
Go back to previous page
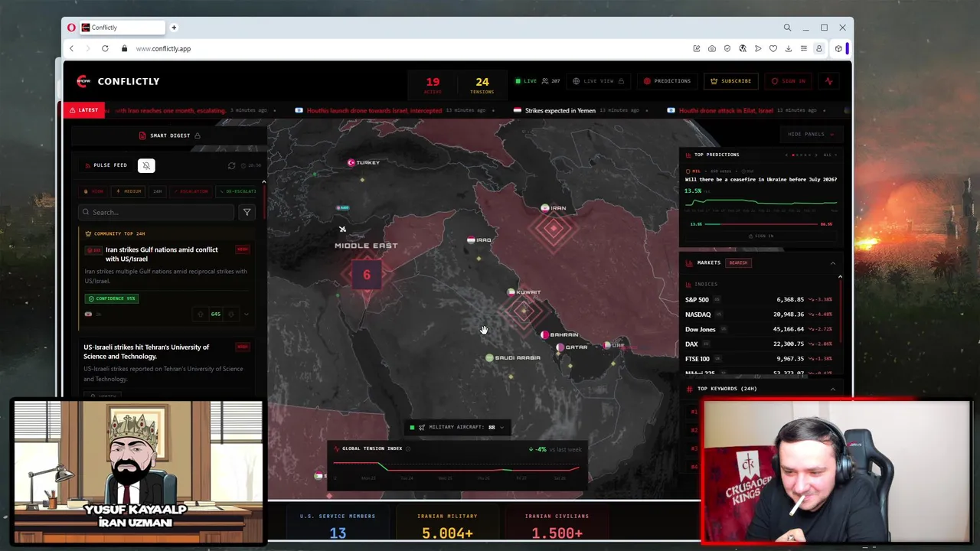point(71,49)
